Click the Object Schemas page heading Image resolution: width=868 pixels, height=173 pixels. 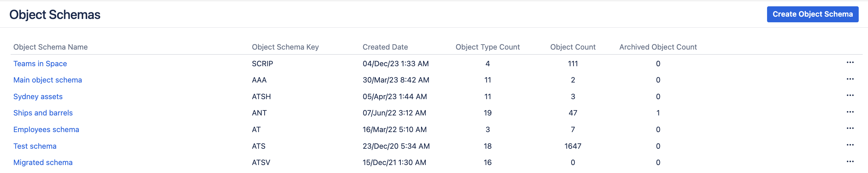tap(55, 15)
